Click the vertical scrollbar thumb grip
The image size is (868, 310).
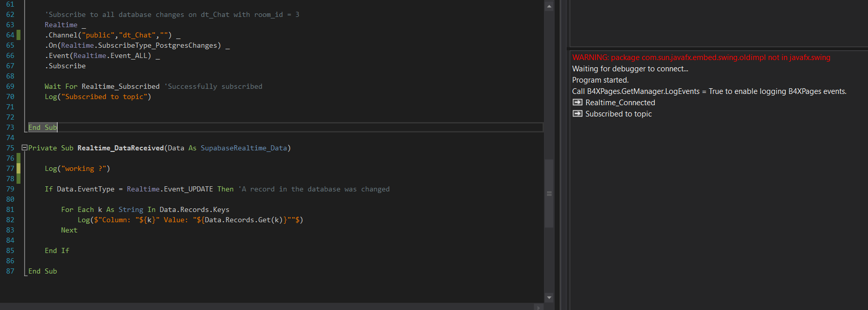pos(549,193)
